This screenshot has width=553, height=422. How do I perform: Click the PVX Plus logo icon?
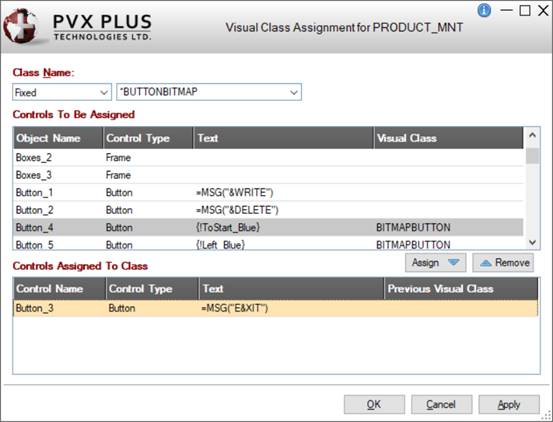tap(21, 26)
